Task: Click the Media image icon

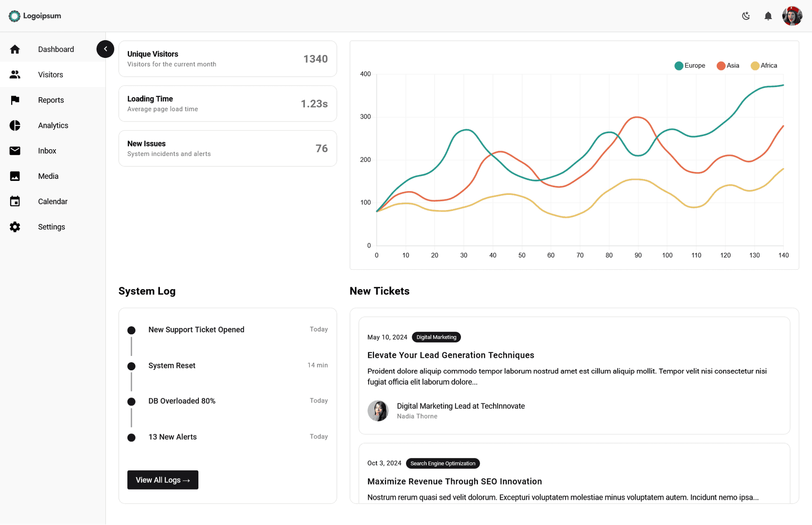Action: click(x=15, y=176)
